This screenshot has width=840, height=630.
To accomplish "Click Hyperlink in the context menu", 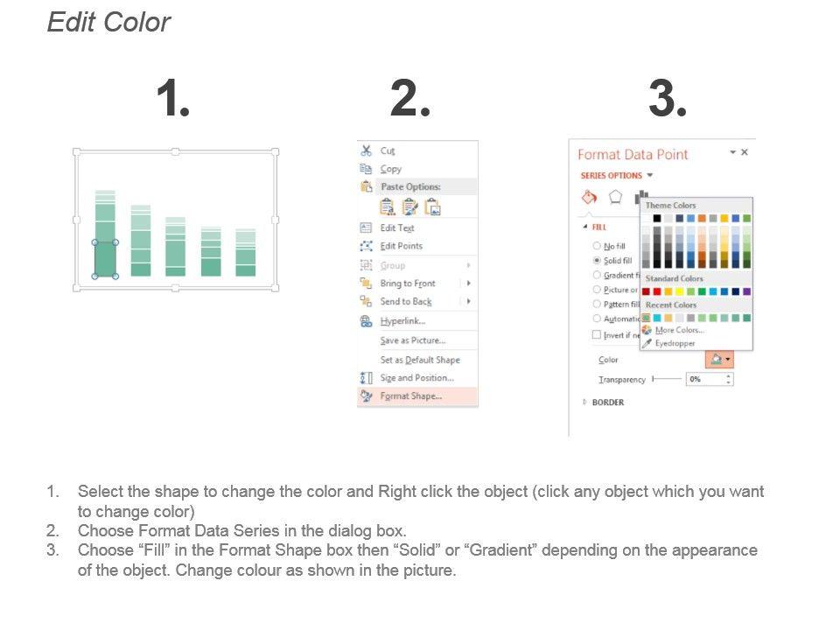I will 402,321.
